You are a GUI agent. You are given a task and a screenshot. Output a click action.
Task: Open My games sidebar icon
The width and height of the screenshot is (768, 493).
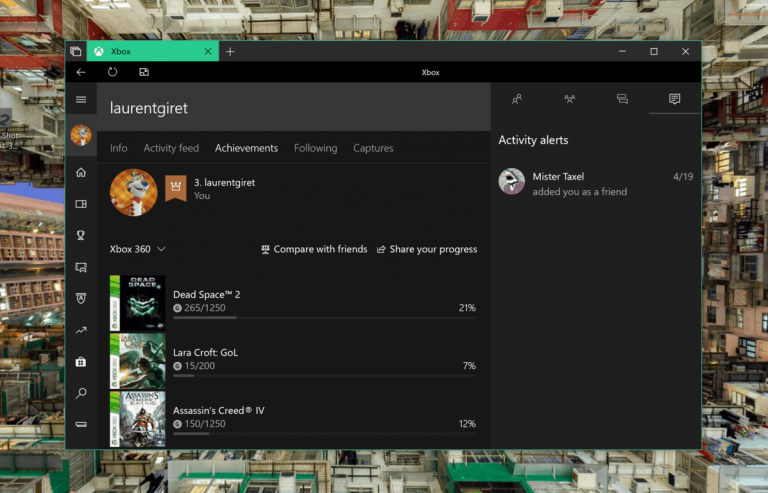81,204
